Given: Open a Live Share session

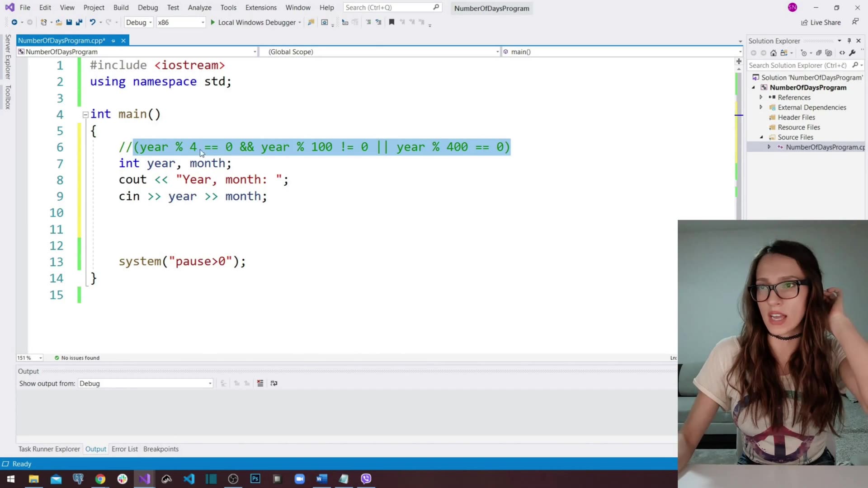Looking at the screenshot, I should 821,22.
